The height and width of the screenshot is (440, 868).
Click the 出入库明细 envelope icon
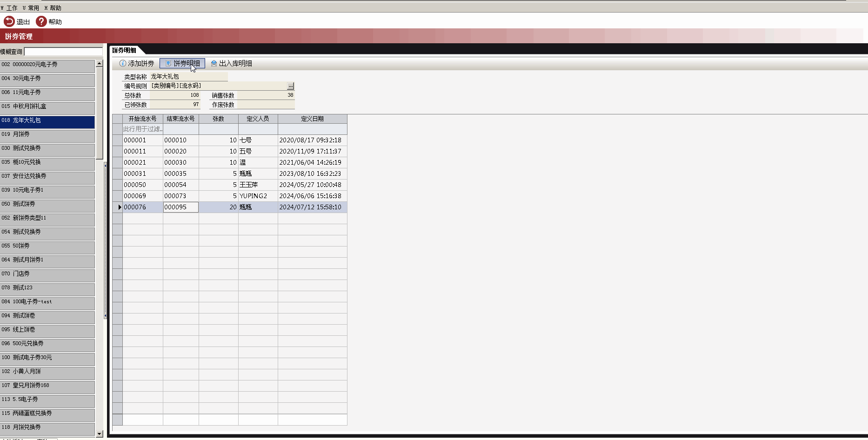coord(214,63)
